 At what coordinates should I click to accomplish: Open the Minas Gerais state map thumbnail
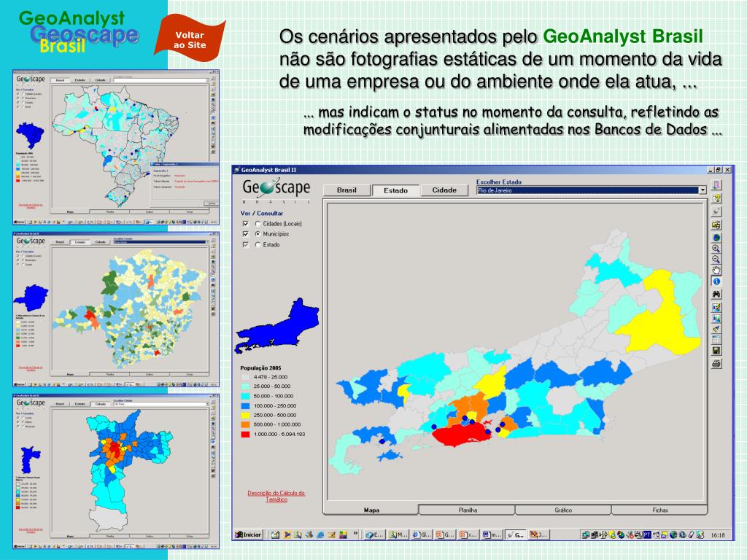[x=116, y=309]
